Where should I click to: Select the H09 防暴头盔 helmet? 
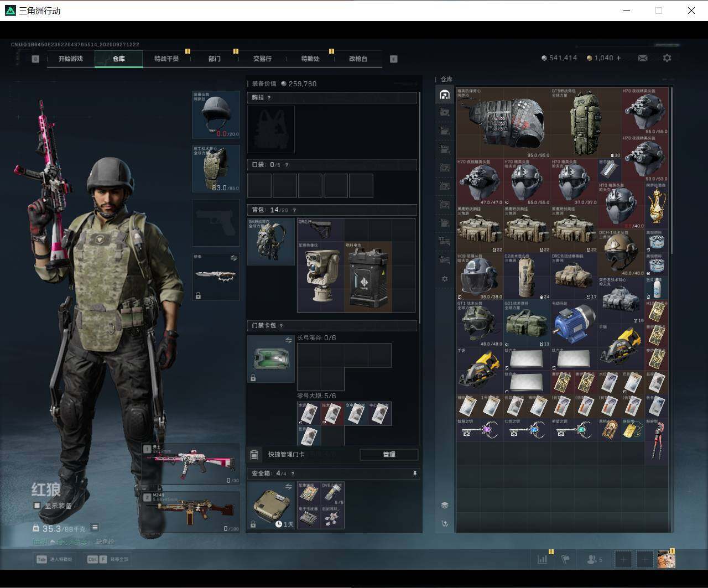coord(480,277)
